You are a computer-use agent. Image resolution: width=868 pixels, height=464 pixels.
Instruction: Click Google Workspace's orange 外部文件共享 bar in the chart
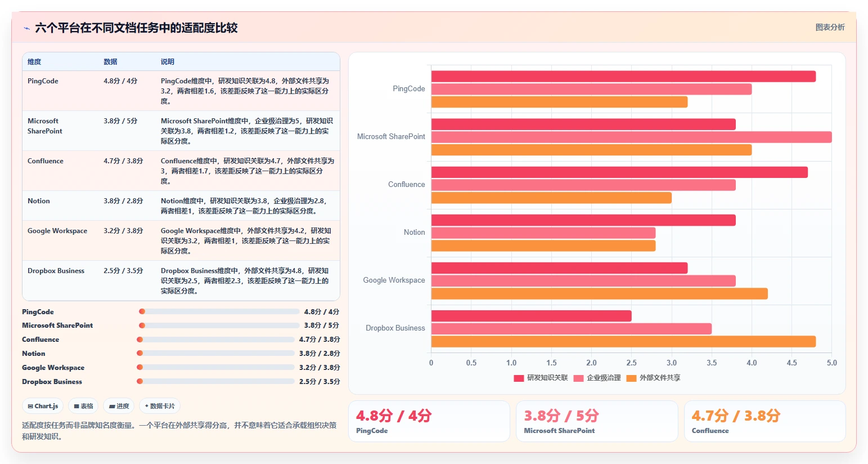click(x=599, y=293)
